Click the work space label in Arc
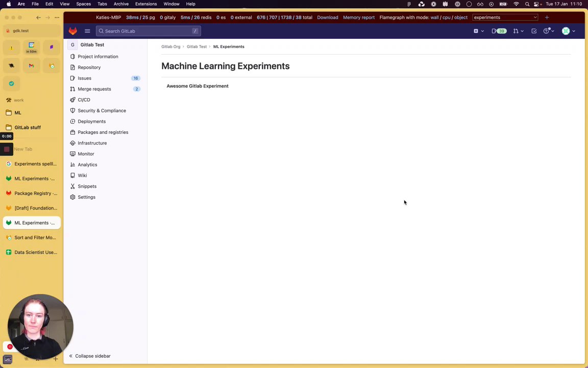This screenshot has width=588, height=368. click(19, 100)
